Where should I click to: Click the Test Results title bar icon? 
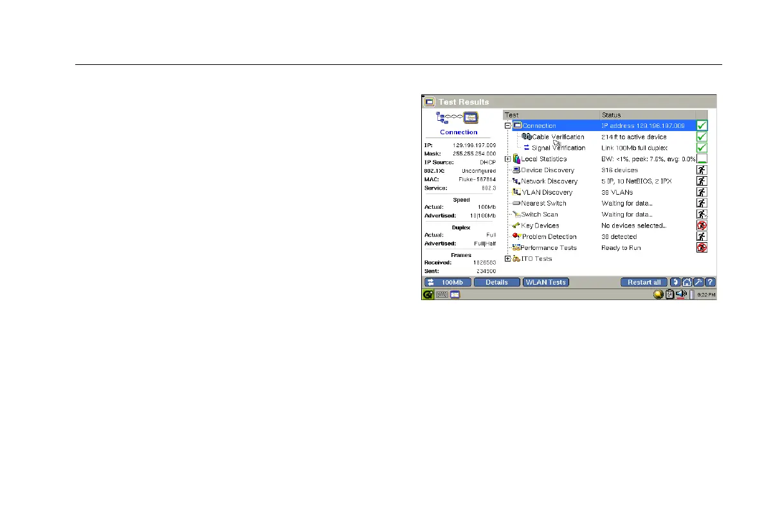point(429,102)
